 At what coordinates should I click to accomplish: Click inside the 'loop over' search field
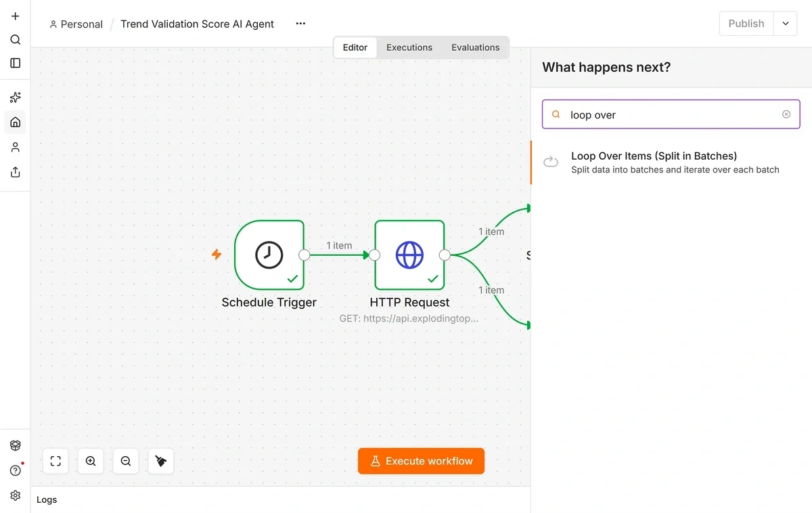pos(671,114)
